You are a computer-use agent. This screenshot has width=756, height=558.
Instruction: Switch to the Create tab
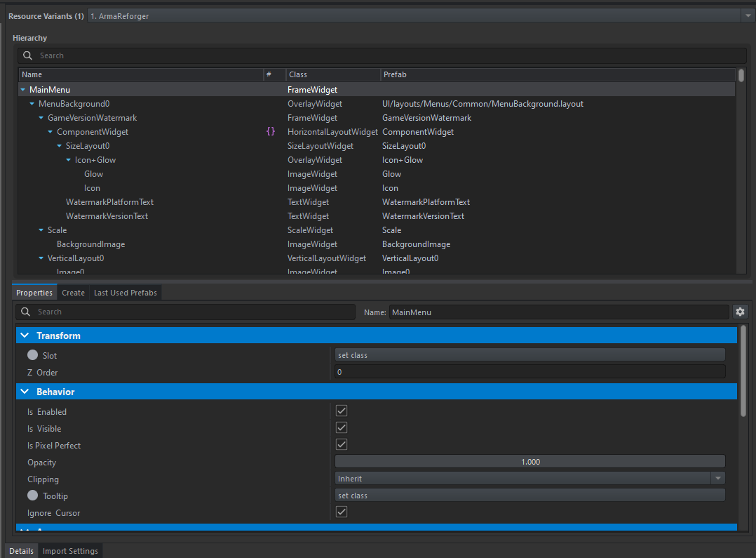73,293
